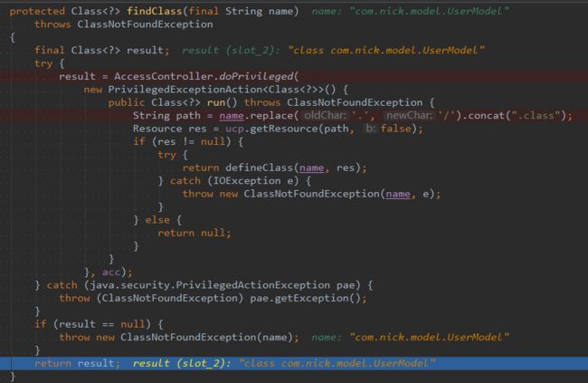Select the PrivilegedExceptionAction class name
This screenshot has width=588, height=383.
pos(185,90)
